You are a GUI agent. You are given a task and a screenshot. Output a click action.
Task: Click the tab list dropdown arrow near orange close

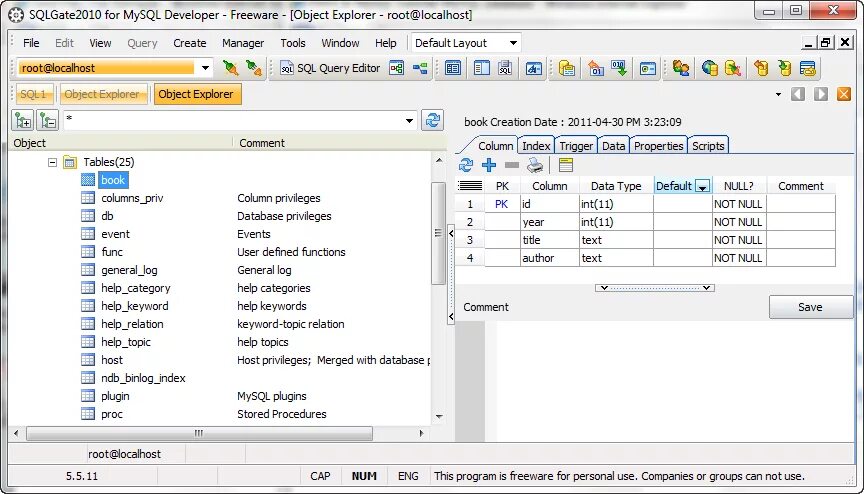pyautogui.click(x=778, y=94)
